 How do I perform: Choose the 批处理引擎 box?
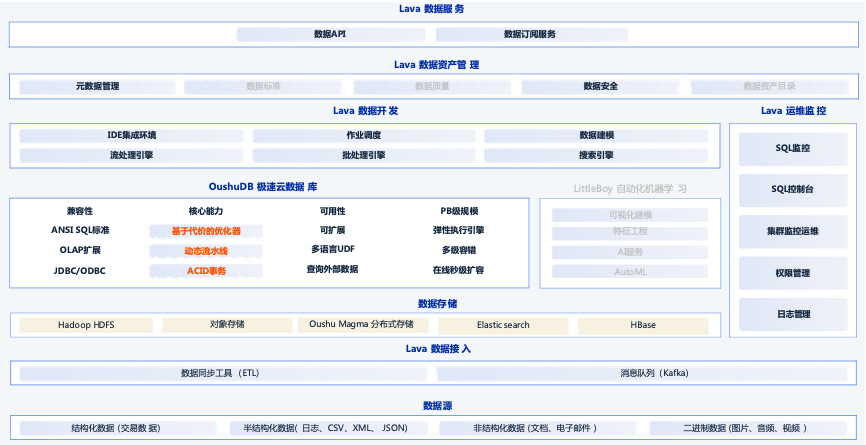pos(364,156)
